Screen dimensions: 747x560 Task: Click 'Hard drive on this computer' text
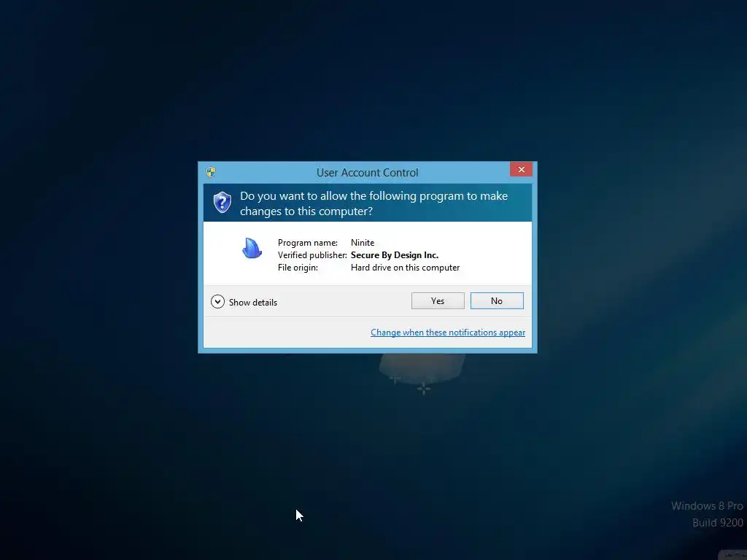click(x=405, y=268)
